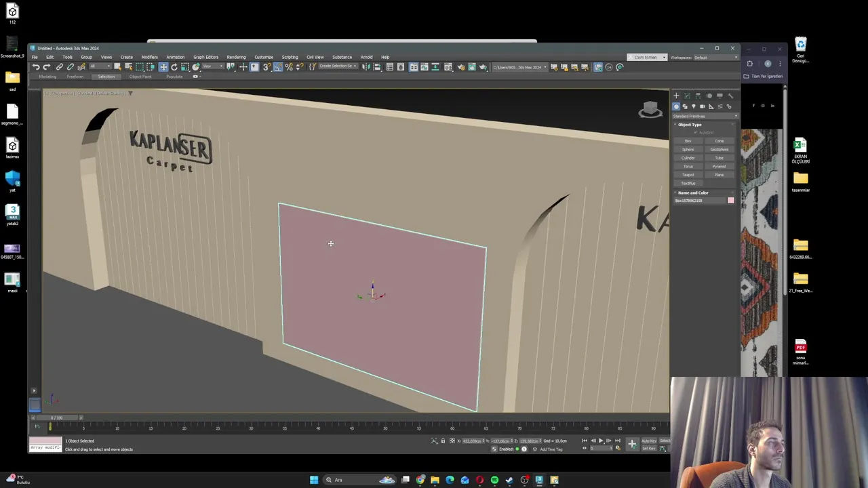Screen dimensions: 868x488
Task: Switch to the Display panel tab
Action: click(719, 96)
